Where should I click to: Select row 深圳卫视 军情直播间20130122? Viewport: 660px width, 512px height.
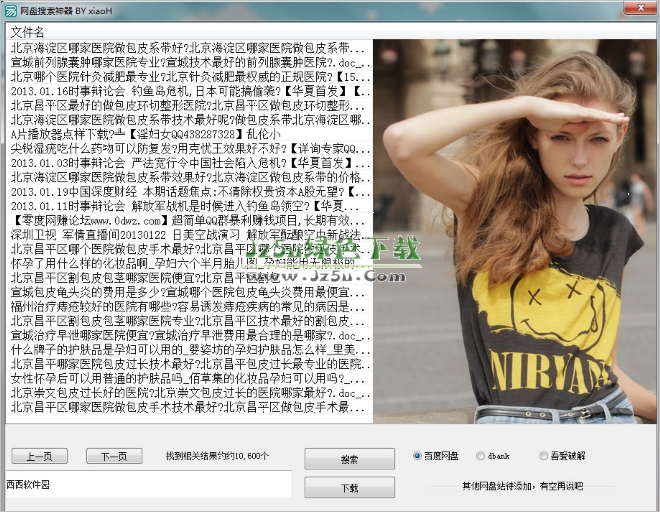(x=189, y=235)
